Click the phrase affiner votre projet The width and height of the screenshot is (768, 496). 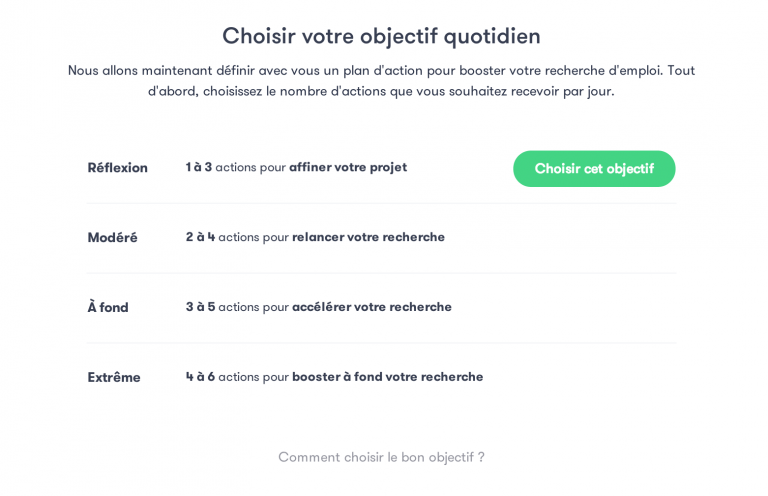click(348, 167)
